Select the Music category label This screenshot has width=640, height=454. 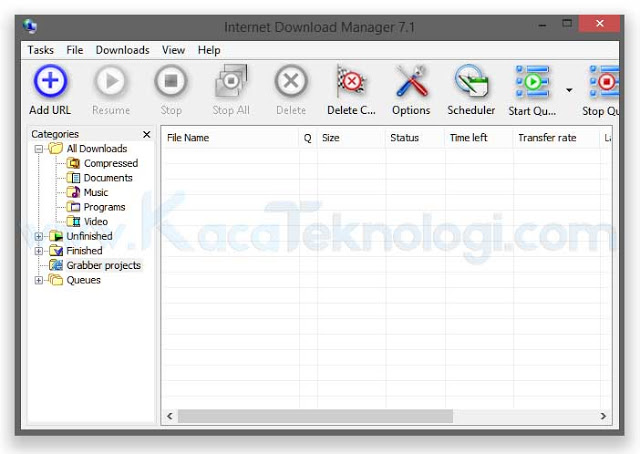96,192
